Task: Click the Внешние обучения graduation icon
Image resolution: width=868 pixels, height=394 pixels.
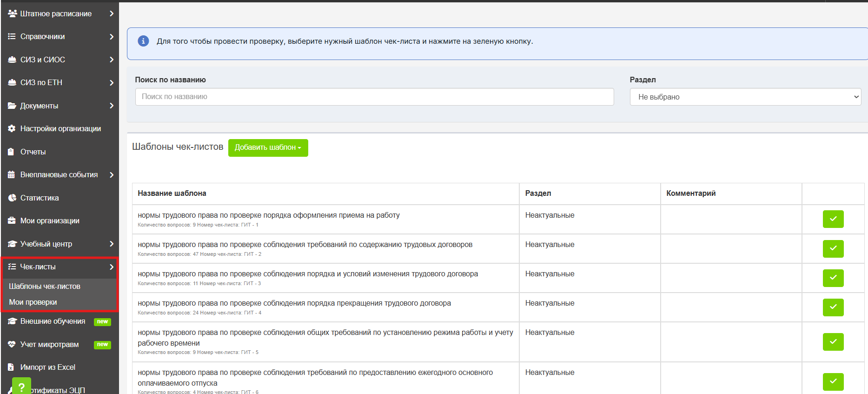Action: pos(12,321)
